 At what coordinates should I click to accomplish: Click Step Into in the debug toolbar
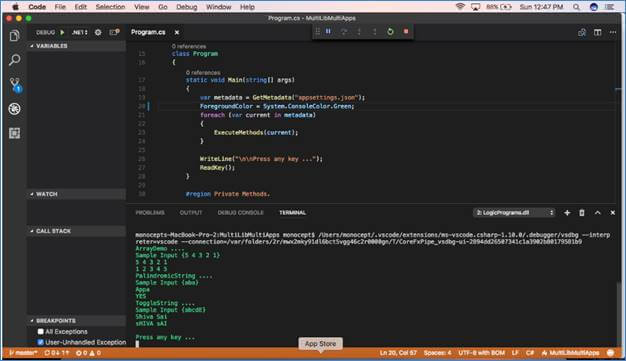click(359, 31)
